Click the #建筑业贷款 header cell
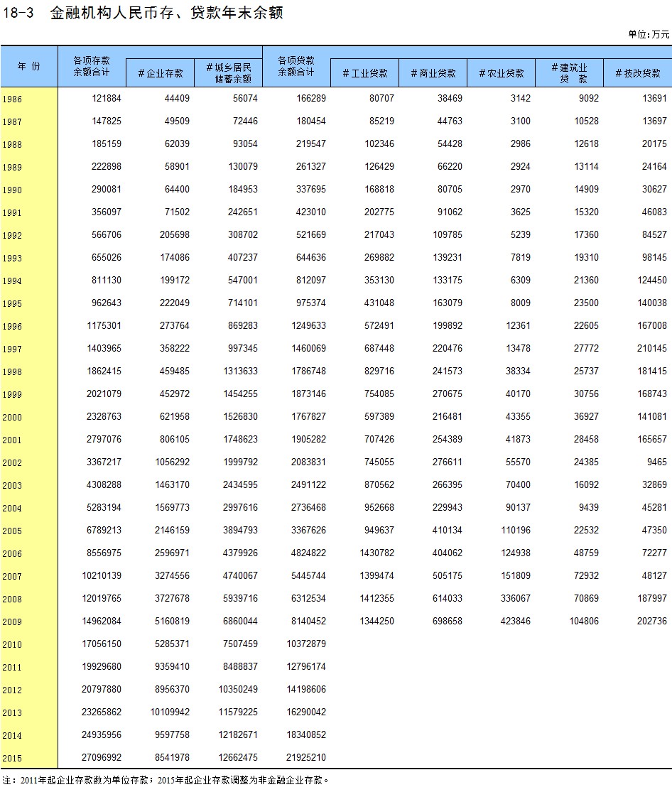Screen dimensions: 672x792 click(569, 73)
